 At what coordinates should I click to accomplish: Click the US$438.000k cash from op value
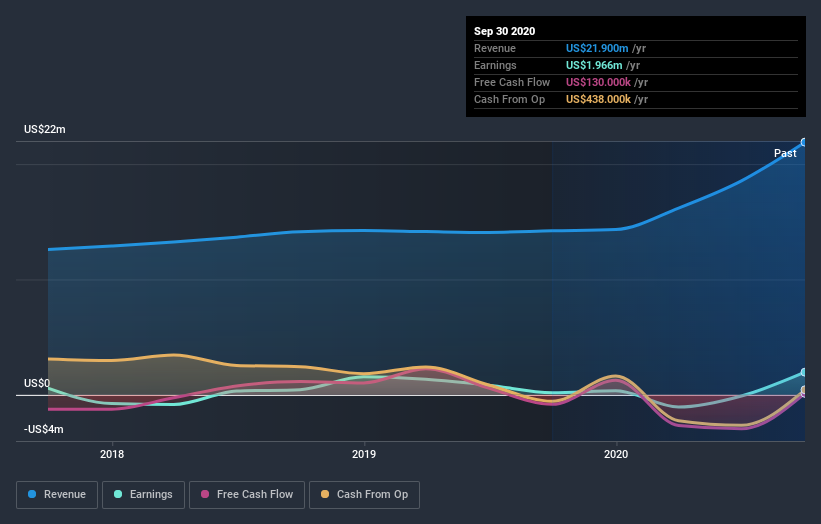click(x=598, y=99)
